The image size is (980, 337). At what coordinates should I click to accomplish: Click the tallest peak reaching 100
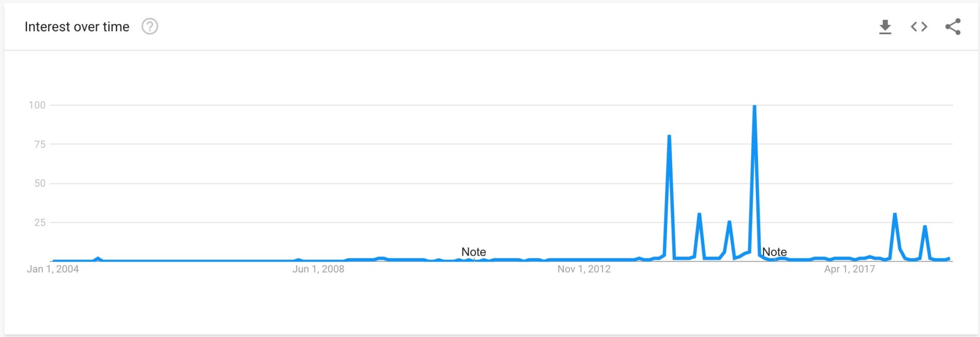[755, 106]
